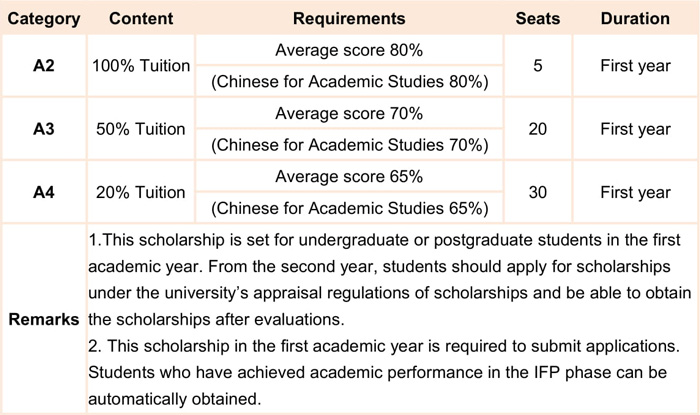Select the seats value 20 cell

pyautogui.click(x=538, y=129)
